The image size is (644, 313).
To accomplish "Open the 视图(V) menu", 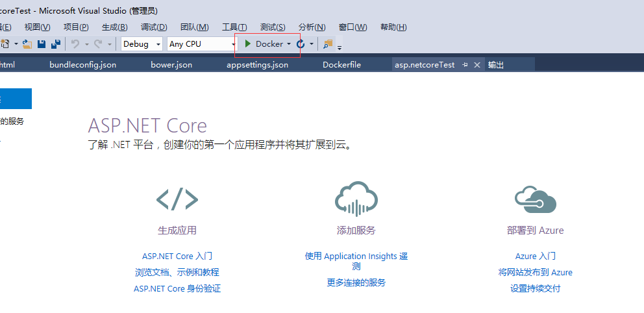I will (38, 27).
